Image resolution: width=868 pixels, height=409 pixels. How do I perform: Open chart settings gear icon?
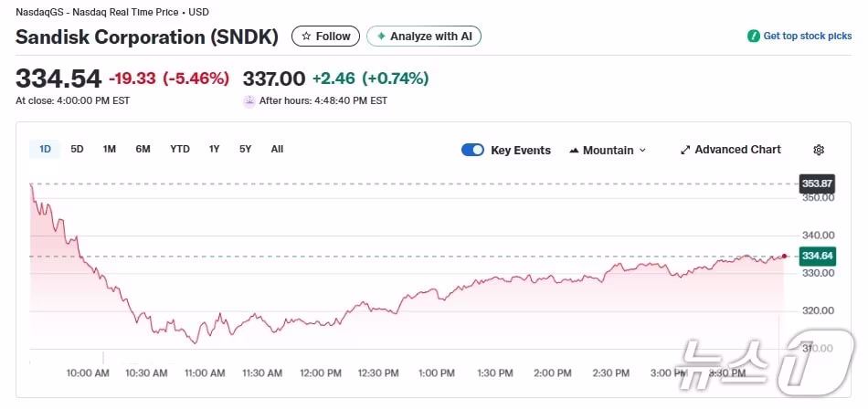coord(819,150)
